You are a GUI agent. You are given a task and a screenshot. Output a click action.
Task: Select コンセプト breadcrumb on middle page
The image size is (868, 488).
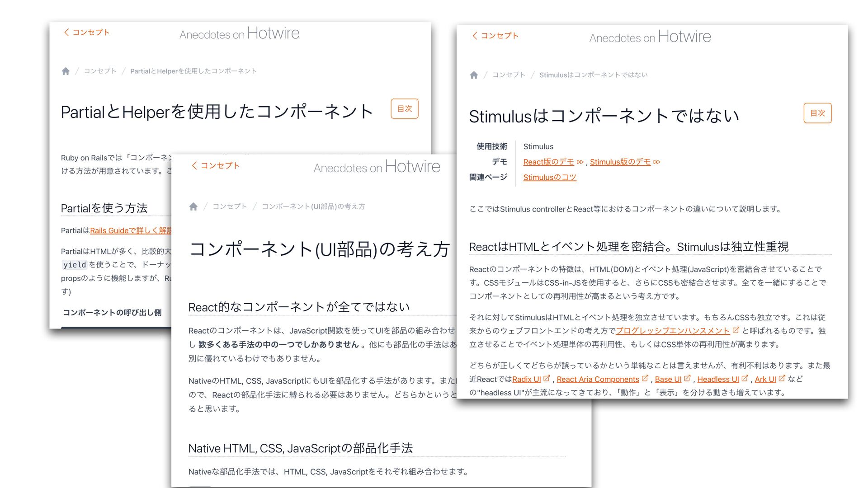point(230,206)
